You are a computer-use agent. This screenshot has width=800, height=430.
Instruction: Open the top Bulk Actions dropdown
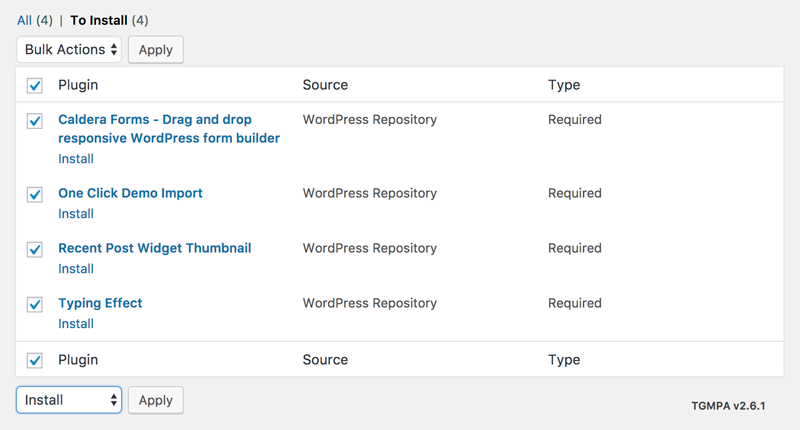[69, 49]
